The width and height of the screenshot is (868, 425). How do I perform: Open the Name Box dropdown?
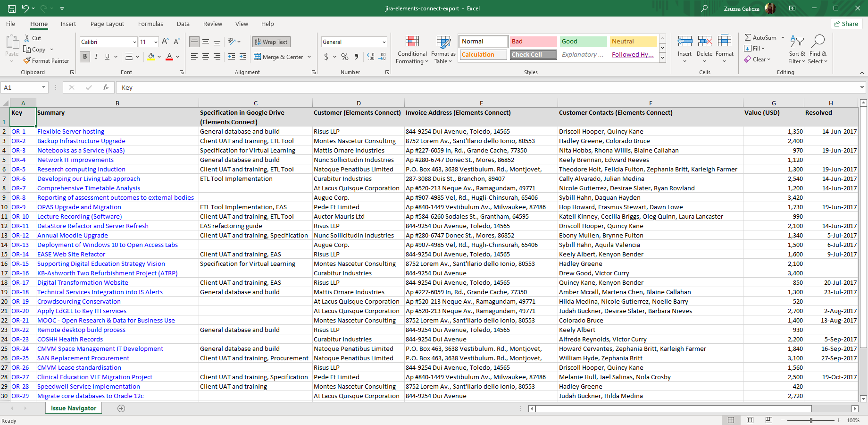tap(43, 87)
